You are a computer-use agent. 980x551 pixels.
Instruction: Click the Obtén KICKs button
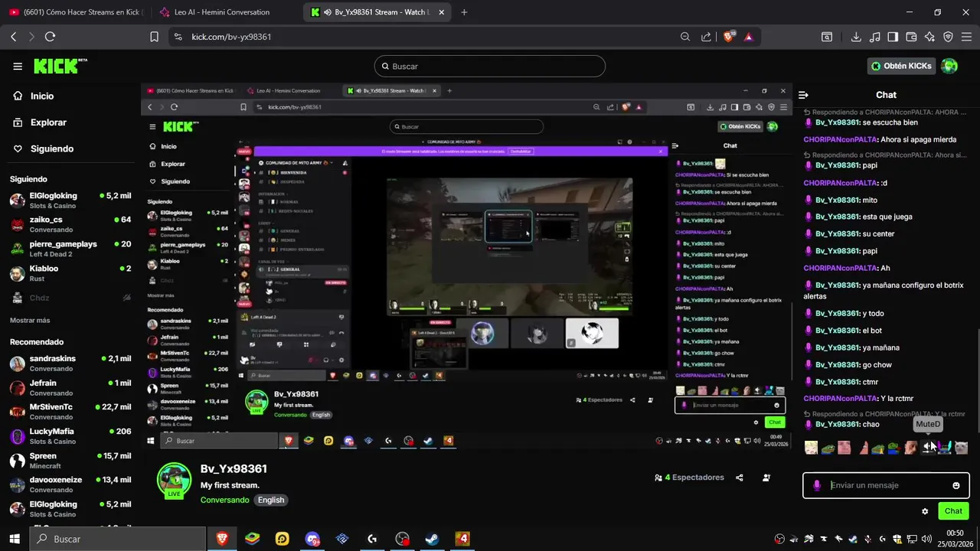(901, 66)
